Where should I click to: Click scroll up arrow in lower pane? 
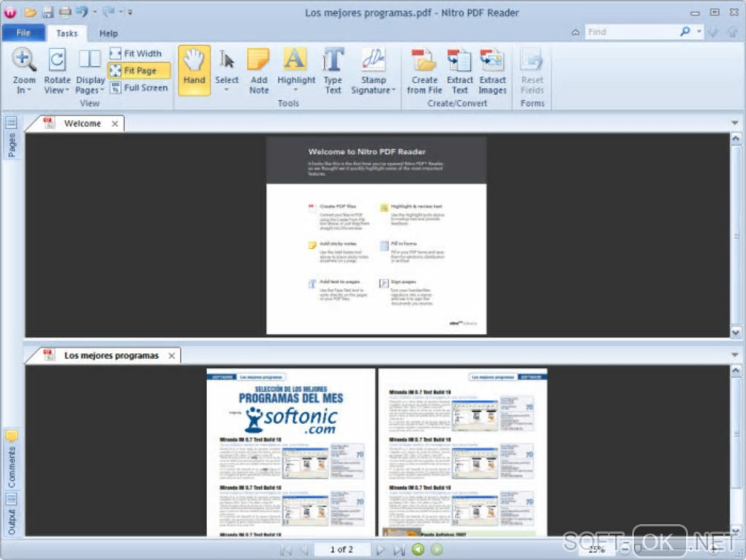(736, 371)
